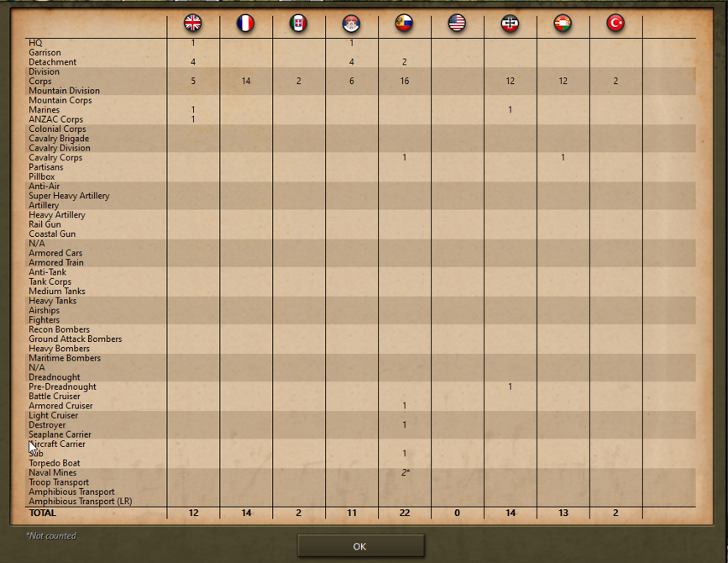The width and height of the screenshot is (728, 563).
Task: Click the UK Corps value 5
Action: coord(193,81)
